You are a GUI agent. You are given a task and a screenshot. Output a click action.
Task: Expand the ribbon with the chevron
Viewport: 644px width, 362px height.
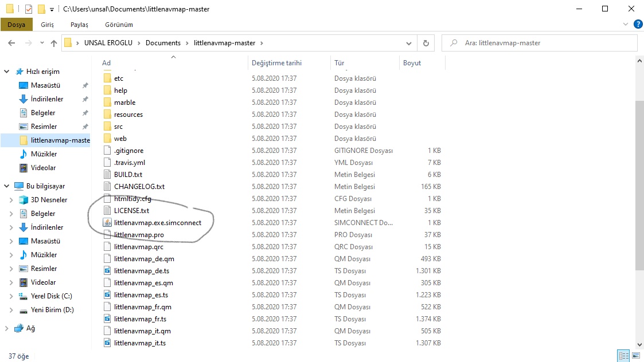tap(626, 24)
